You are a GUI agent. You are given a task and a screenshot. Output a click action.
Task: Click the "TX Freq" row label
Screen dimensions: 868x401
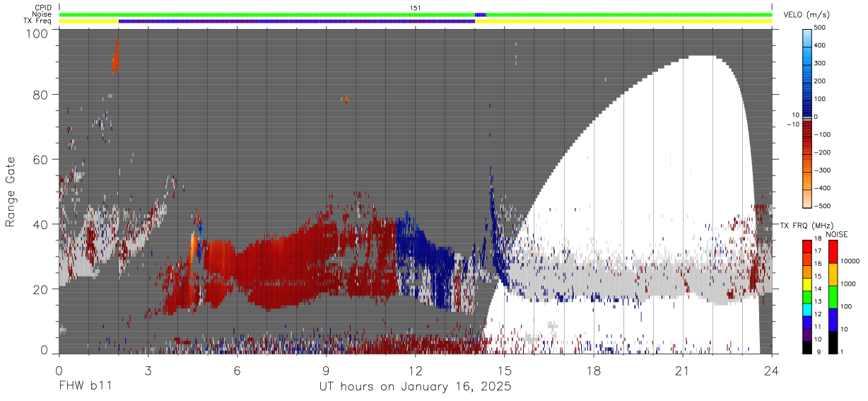(x=38, y=21)
